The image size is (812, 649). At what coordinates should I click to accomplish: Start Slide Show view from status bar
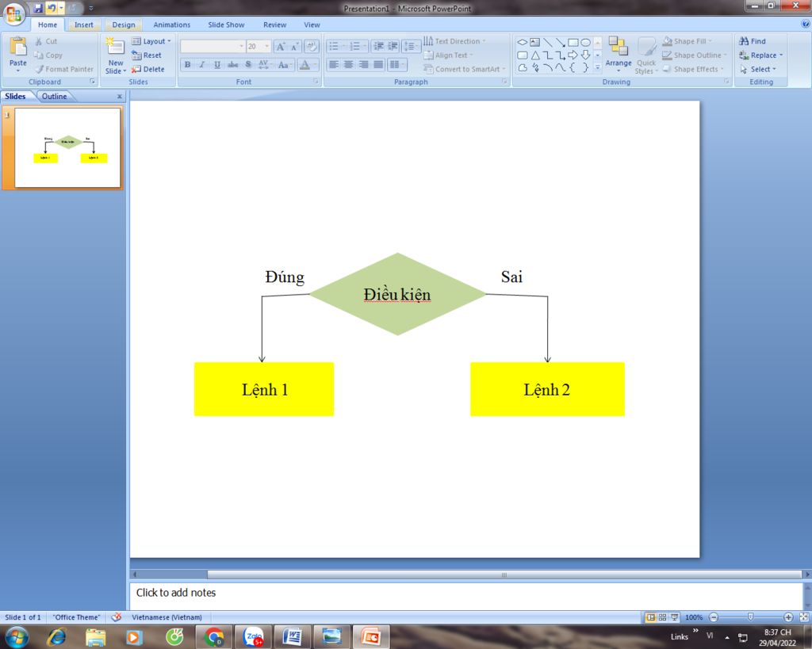674,617
